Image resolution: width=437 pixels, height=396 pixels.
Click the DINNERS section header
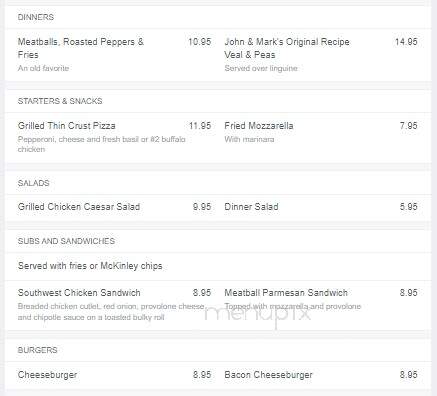click(x=36, y=17)
